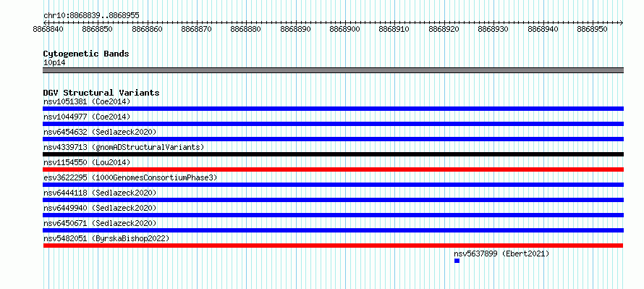The width and height of the screenshot is (644, 289).
Task: Open the nsv5482051 (ByrskaBishop2022) label
Action: pos(106,238)
